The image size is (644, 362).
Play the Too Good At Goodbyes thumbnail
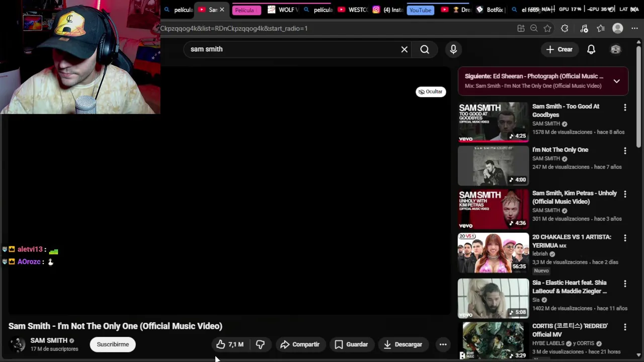point(493,122)
